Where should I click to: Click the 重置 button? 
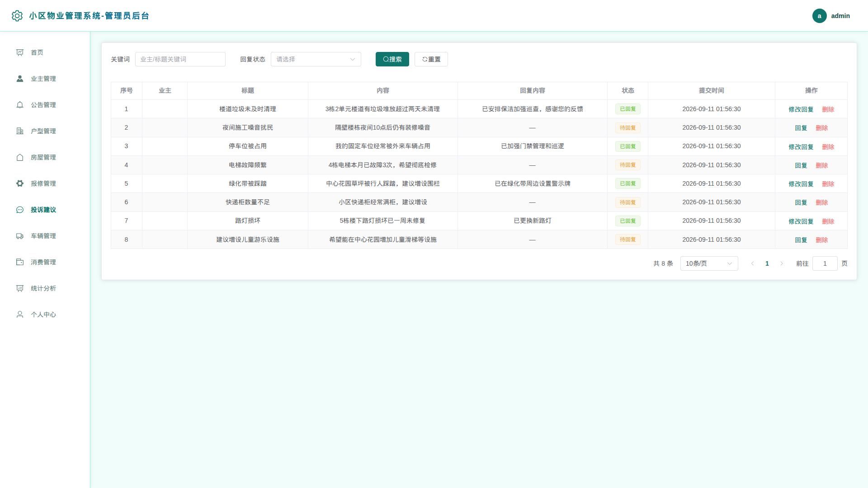431,59
